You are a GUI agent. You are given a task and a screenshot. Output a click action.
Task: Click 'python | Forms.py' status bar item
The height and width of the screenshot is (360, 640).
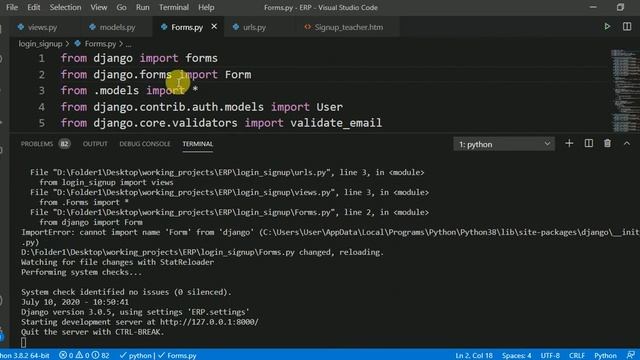(158, 355)
